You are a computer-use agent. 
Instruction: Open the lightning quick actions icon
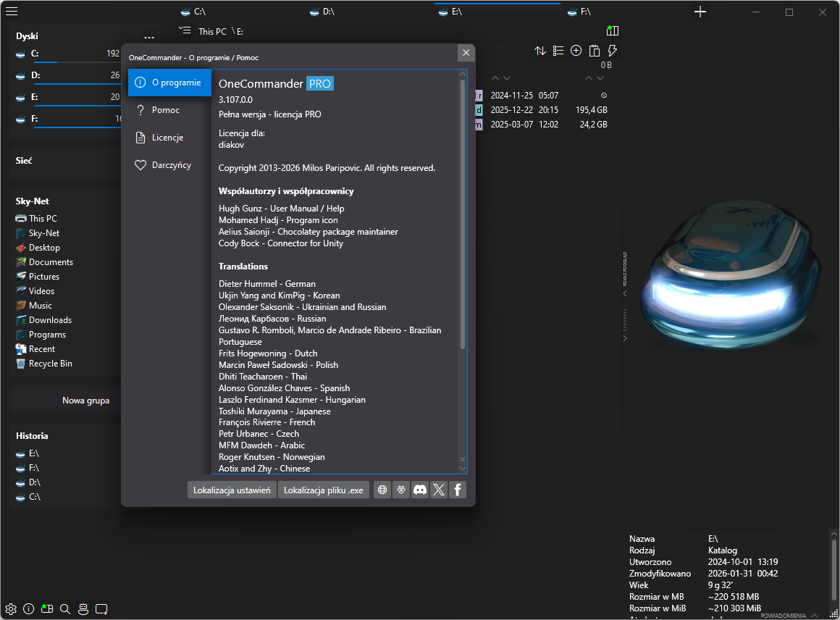click(613, 51)
